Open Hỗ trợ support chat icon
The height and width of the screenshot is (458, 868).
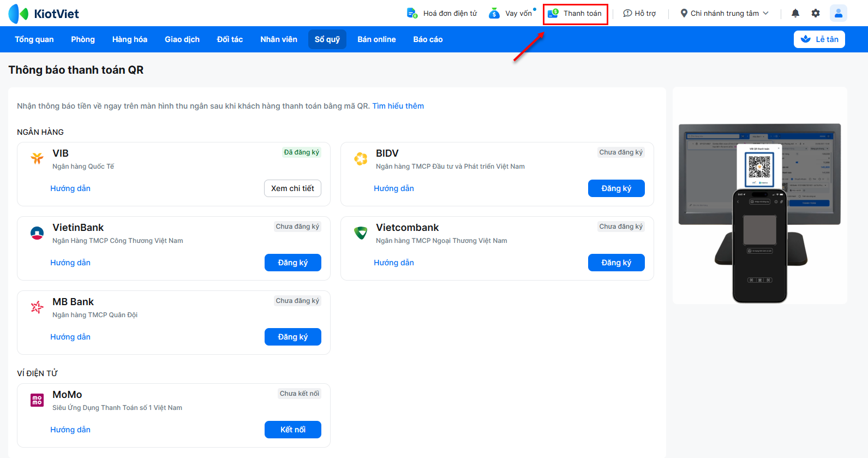[x=627, y=13]
